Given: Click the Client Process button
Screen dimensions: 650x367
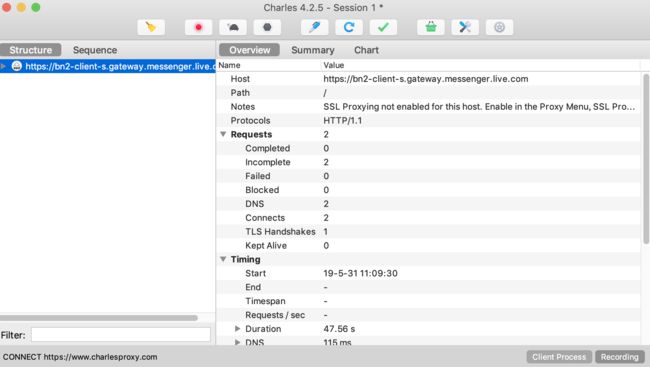Looking at the screenshot, I should click(x=559, y=357).
